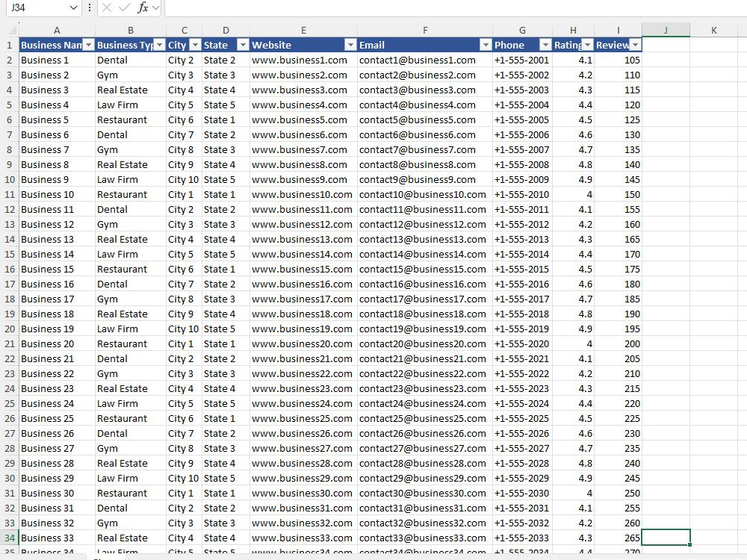Open the State column filter dropdown

243,45
